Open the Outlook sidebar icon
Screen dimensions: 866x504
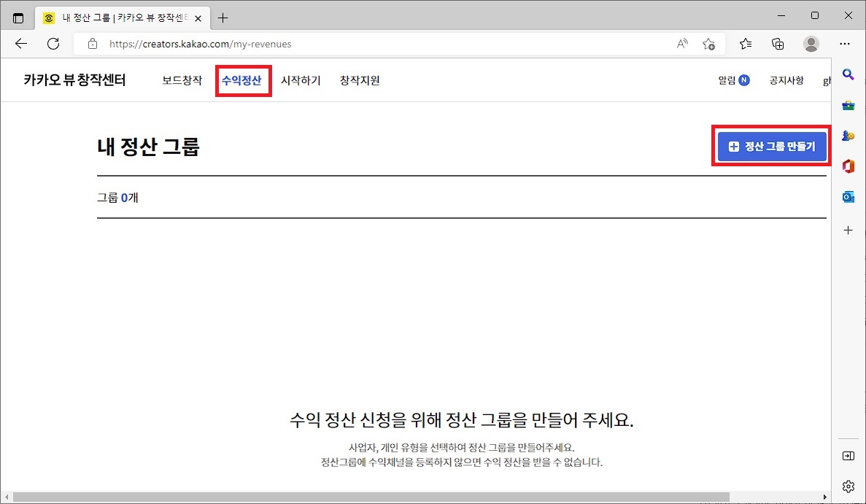pyautogui.click(x=848, y=196)
